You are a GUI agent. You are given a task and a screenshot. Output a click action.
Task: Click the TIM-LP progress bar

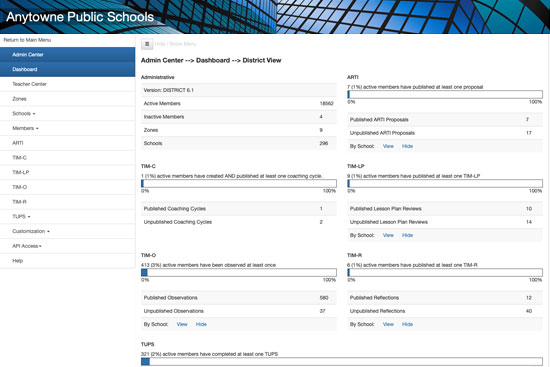445,184
